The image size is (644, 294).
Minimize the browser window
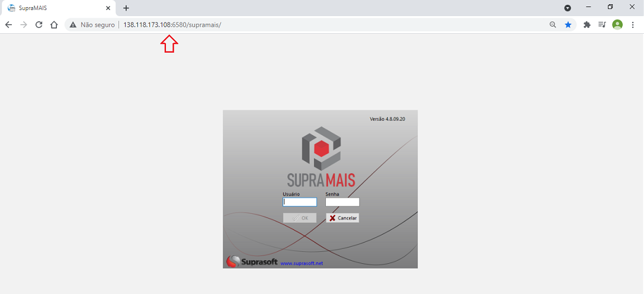click(588, 7)
